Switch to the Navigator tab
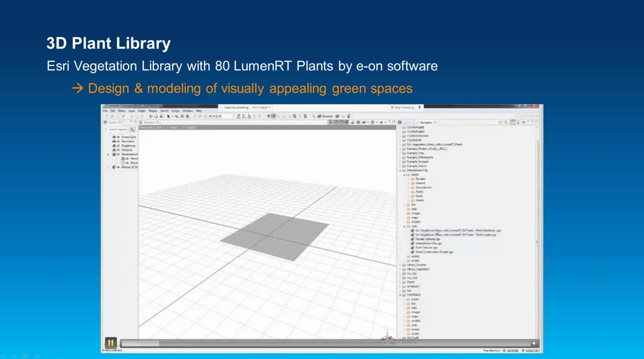 click(426, 122)
